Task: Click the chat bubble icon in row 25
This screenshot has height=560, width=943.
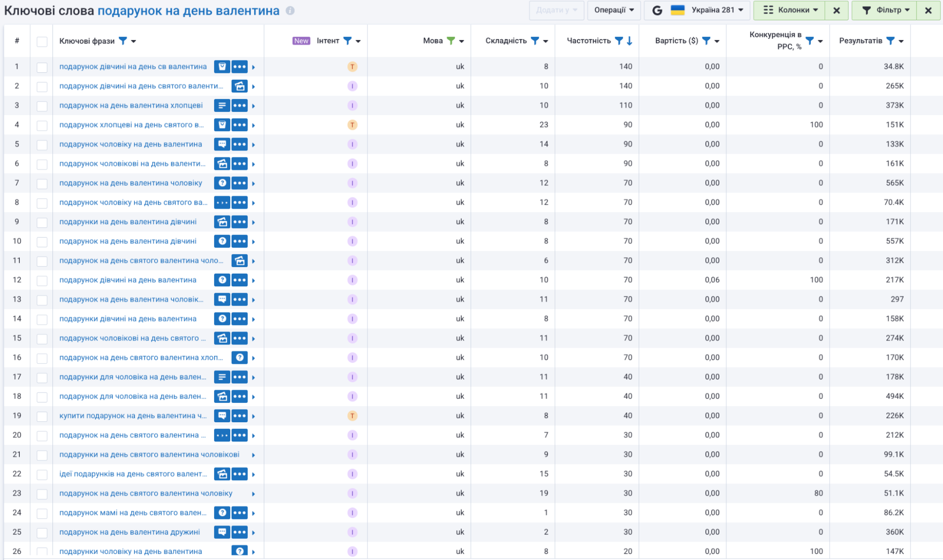Action: pos(222,532)
